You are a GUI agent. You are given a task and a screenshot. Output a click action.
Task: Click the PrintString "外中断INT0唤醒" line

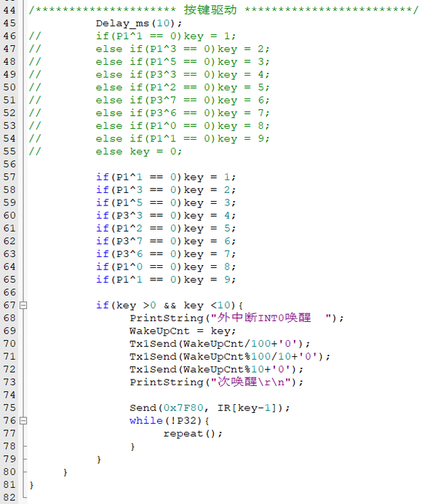tap(236, 318)
